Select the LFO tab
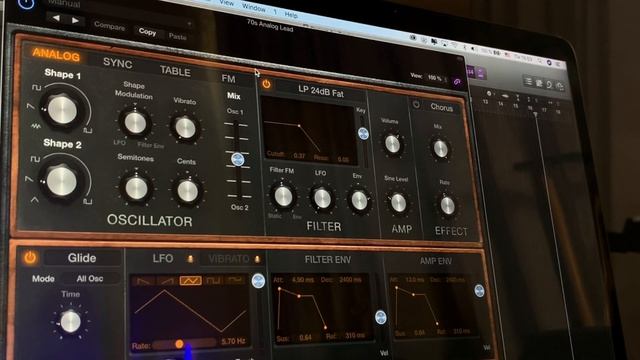 (162, 258)
